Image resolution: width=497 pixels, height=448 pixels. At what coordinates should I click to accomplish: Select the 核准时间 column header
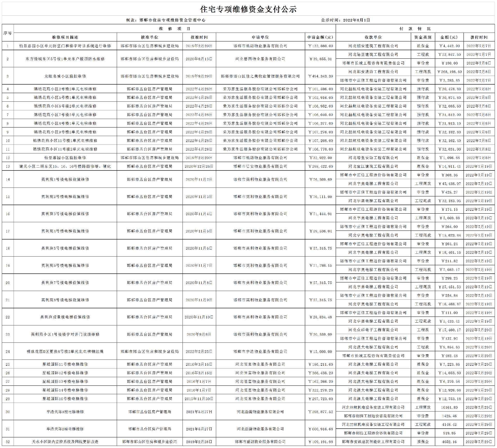coord(199,37)
